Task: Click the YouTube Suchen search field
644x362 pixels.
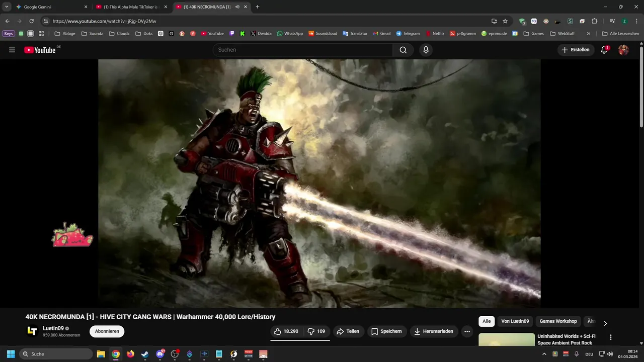Action: coord(303,50)
